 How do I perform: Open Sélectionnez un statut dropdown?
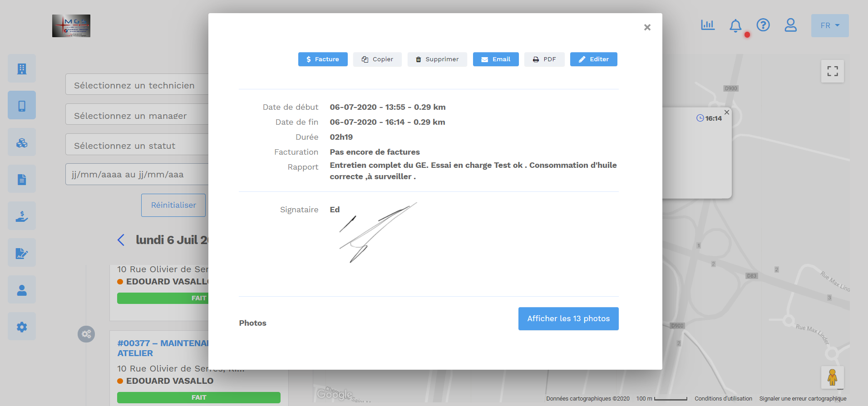[137, 144]
